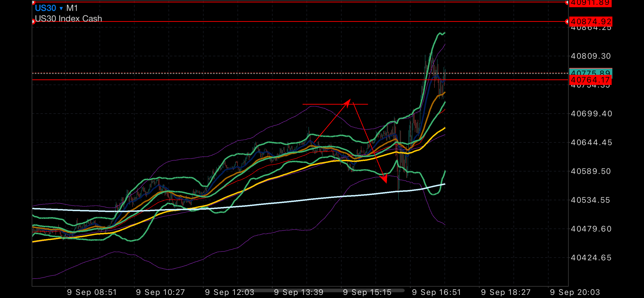The width and height of the screenshot is (644, 298).
Task: Click the 40764.17 red price label
Action: pyautogui.click(x=590, y=80)
